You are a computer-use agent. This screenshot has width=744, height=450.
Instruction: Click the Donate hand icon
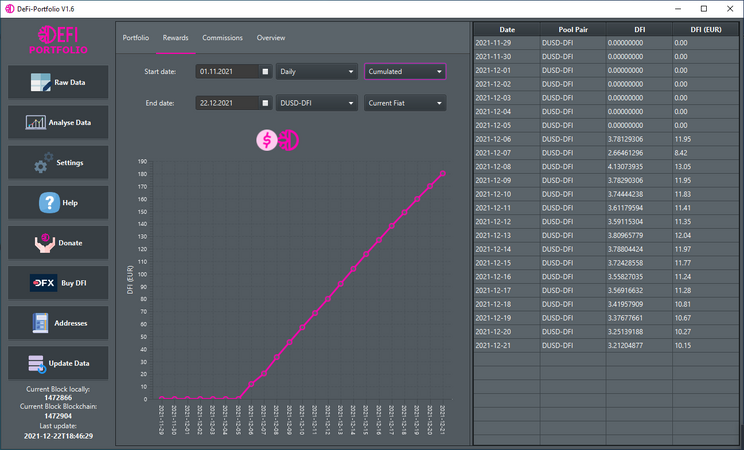43,243
